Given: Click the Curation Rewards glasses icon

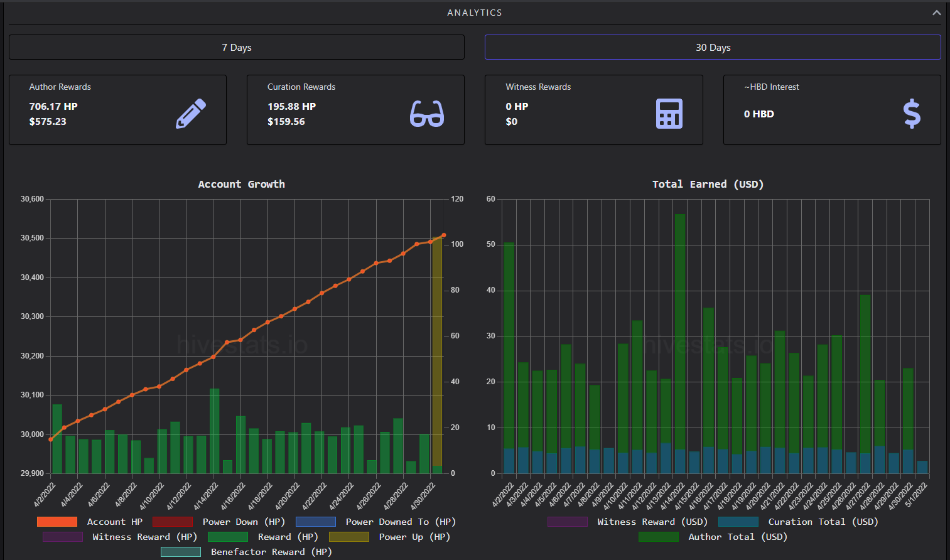Looking at the screenshot, I should (x=427, y=114).
